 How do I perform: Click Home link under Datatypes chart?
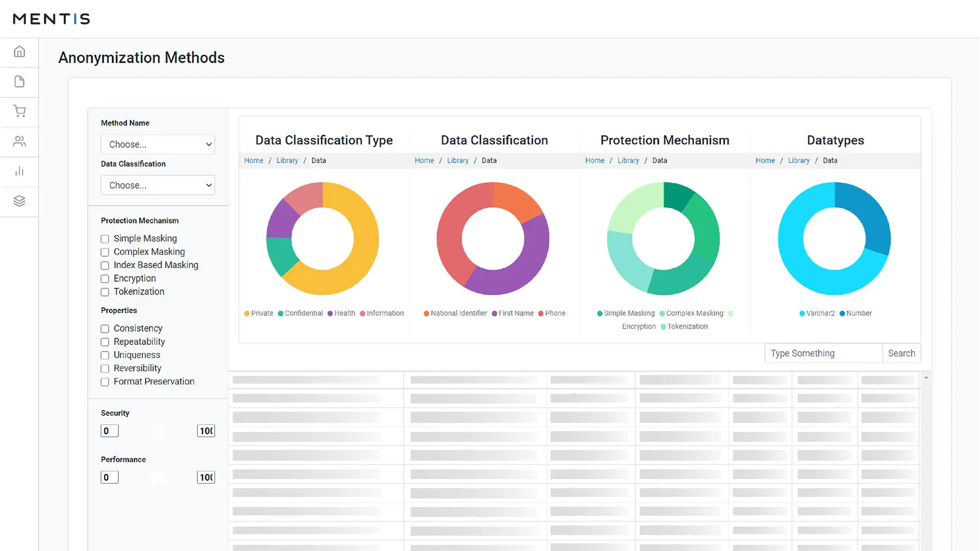[765, 160]
